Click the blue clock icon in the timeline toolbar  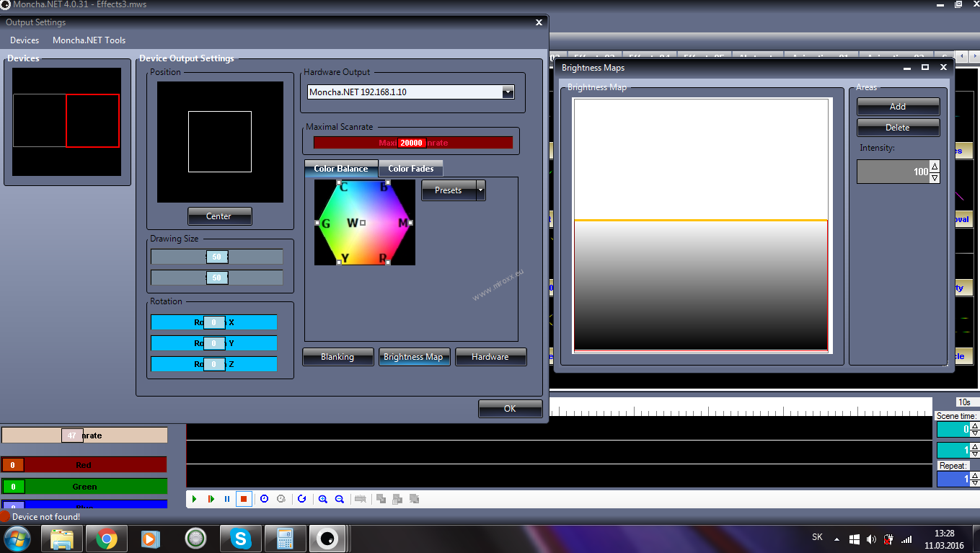click(x=264, y=498)
